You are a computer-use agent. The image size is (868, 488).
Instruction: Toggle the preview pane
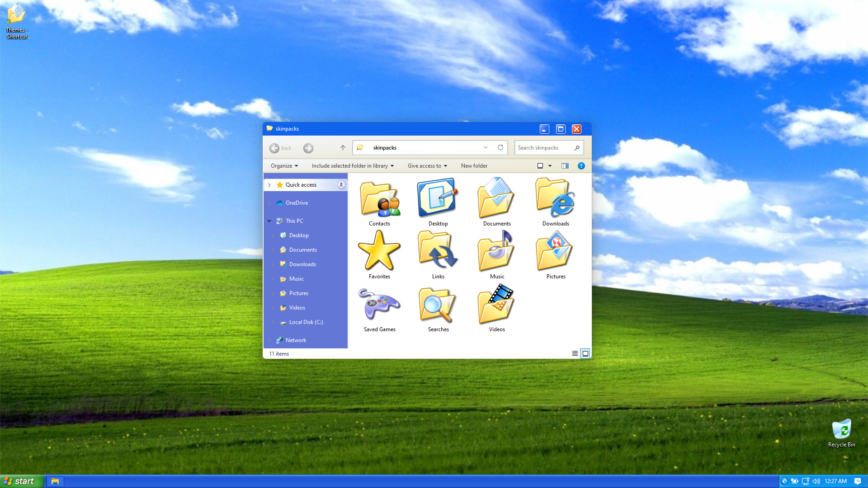565,166
